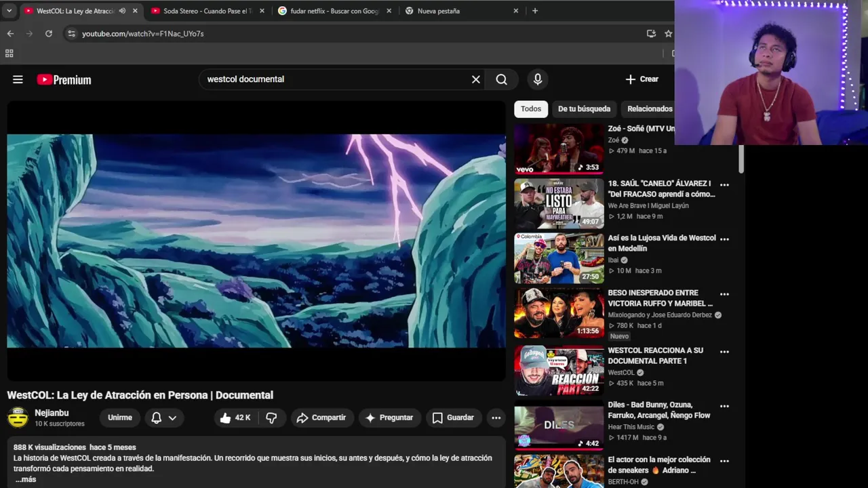Click the Crear button
This screenshot has width=868, height=488.
click(x=642, y=79)
